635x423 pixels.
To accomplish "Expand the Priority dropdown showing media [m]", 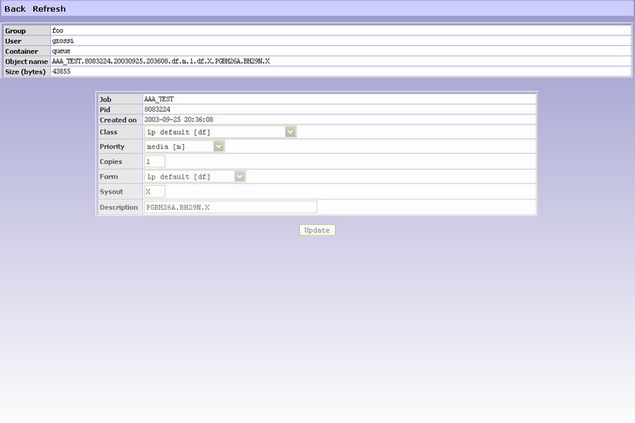I will [184, 146].
